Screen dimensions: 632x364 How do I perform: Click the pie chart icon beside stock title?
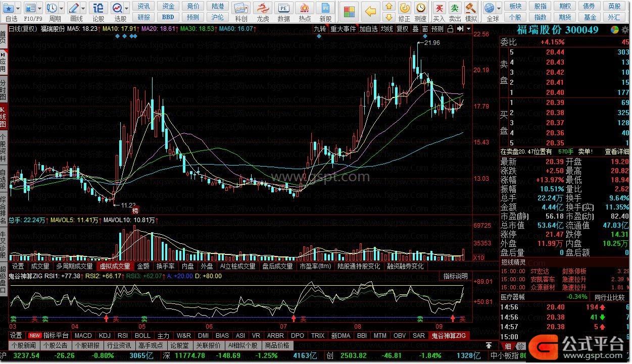(x=614, y=30)
